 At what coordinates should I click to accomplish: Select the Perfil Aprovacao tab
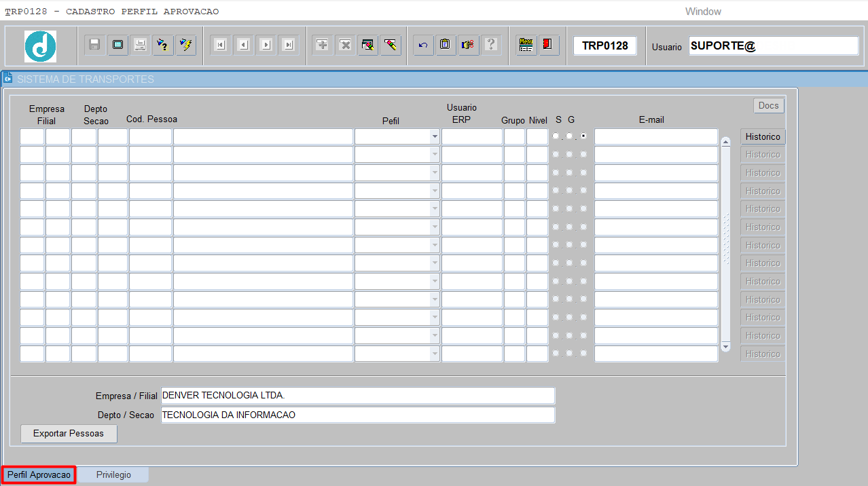pyautogui.click(x=39, y=475)
